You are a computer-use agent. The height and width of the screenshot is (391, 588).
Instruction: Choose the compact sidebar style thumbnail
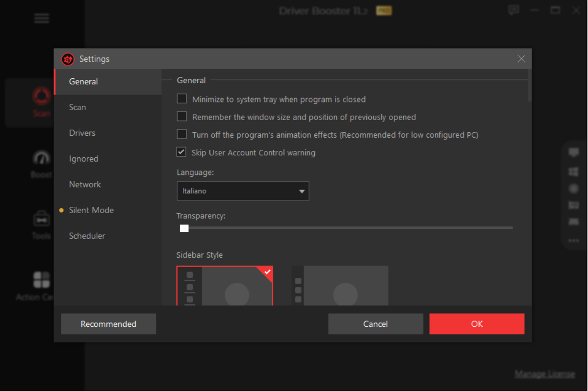click(340, 286)
